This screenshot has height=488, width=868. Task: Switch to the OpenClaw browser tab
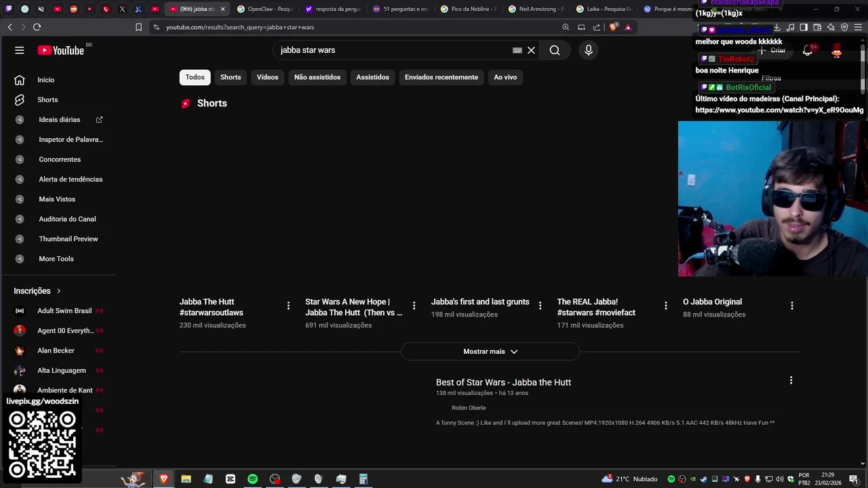pos(265,9)
